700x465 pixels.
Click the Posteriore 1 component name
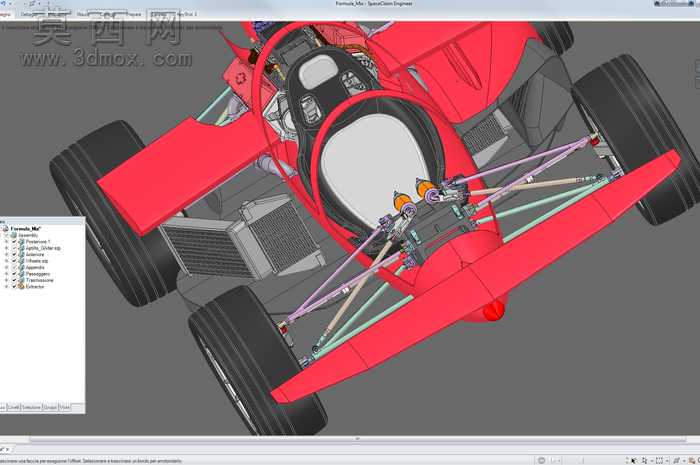pyautogui.click(x=38, y=241)
